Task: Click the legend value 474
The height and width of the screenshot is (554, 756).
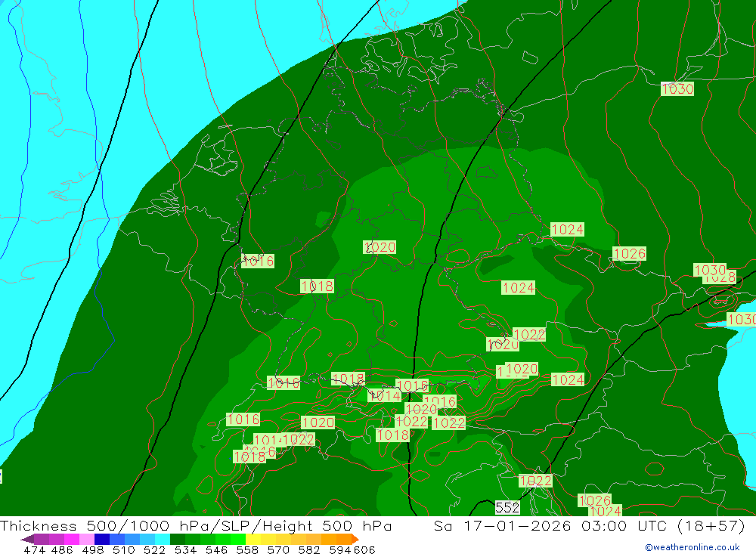Action: (x=34, y=549)
